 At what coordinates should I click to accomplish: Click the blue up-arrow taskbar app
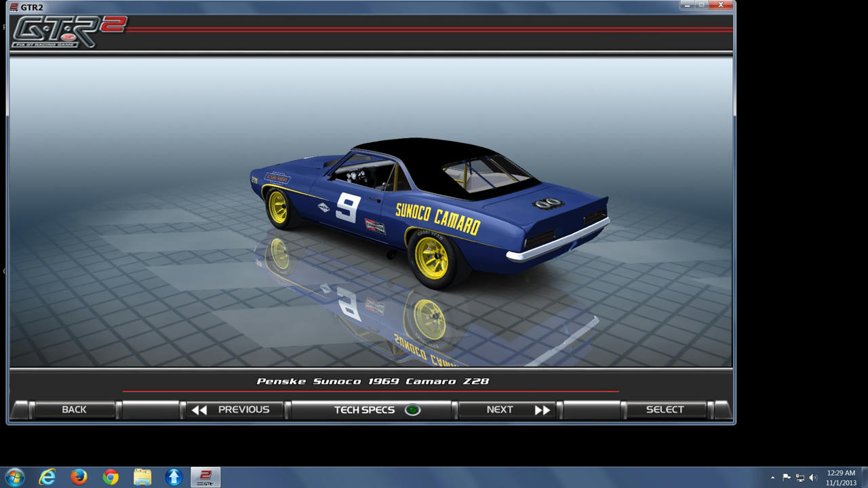coord(174,477)
